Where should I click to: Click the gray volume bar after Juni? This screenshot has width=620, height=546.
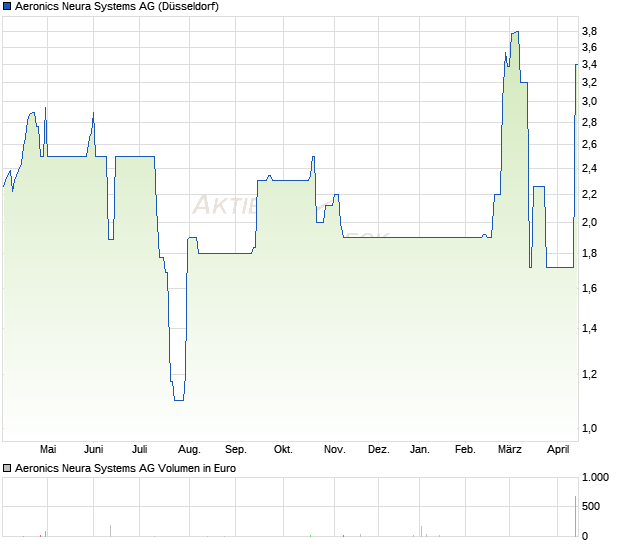(110, 531)
